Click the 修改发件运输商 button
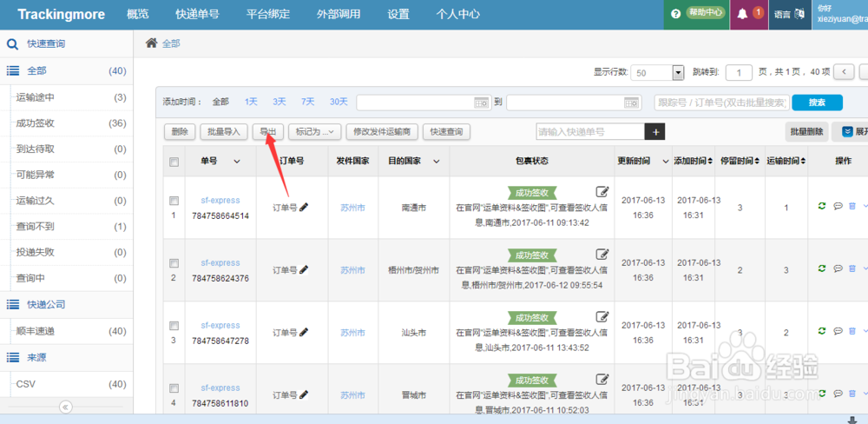Viewport: 868px width, 424px height. (x=382, y=132)
